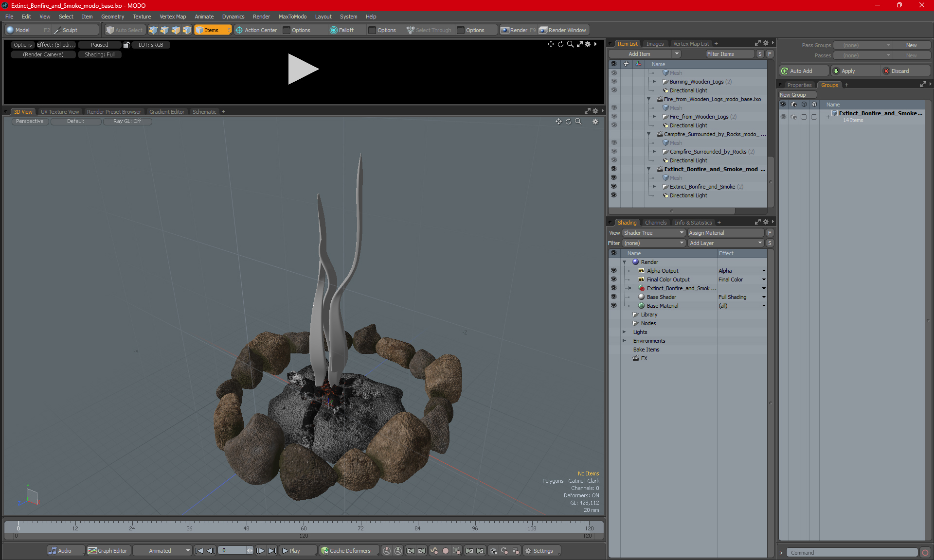Toggle Options checkbox next to Action Center

click(287, 30)
